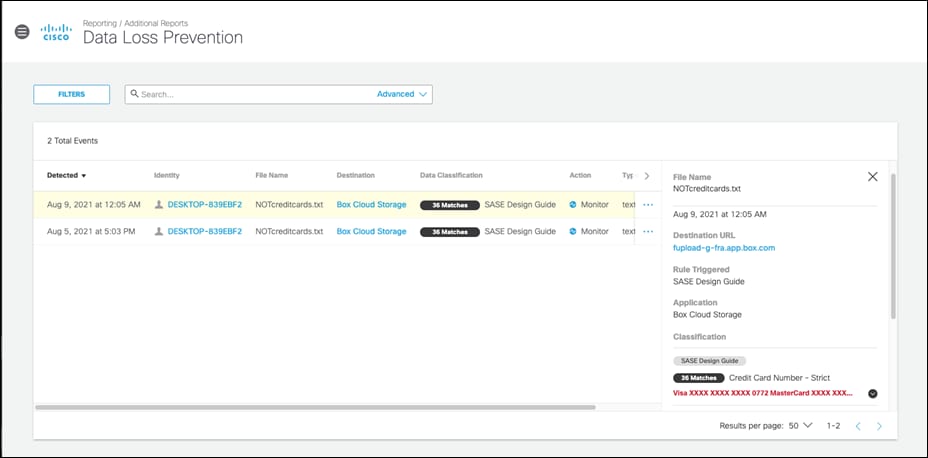
Task: Click 36 Matches badge in details panel
Action: 698,378
